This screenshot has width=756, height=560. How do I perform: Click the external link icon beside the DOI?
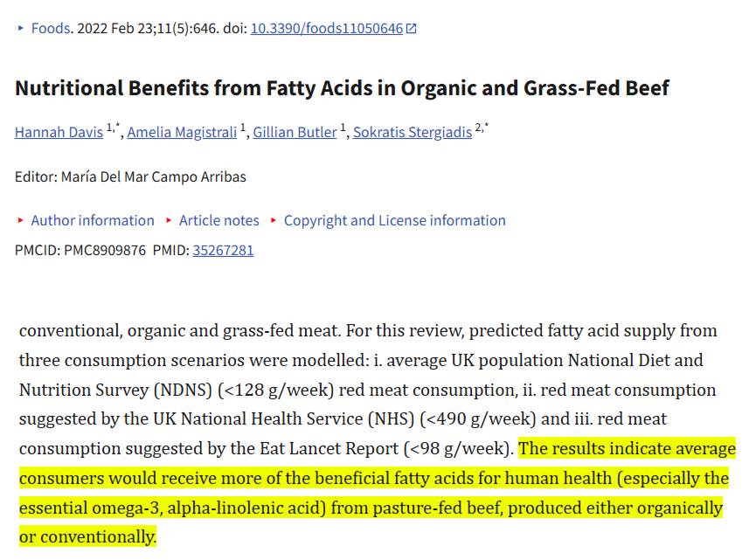(412, 29)
